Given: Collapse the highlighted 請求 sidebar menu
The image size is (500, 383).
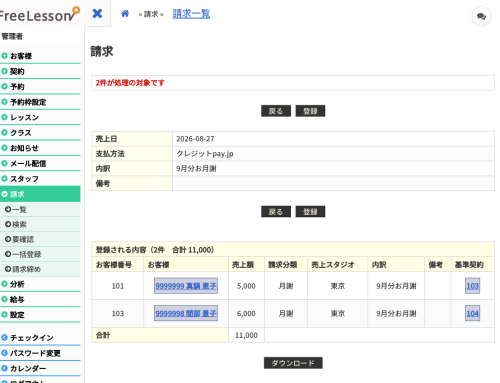Looking at the screenshot, I should coord(40,194).
